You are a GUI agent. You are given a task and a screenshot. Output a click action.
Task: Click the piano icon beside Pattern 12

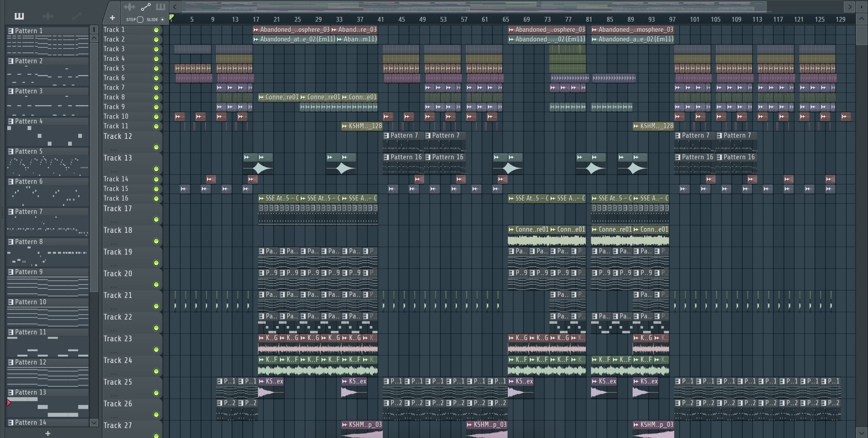pos(11,362)
